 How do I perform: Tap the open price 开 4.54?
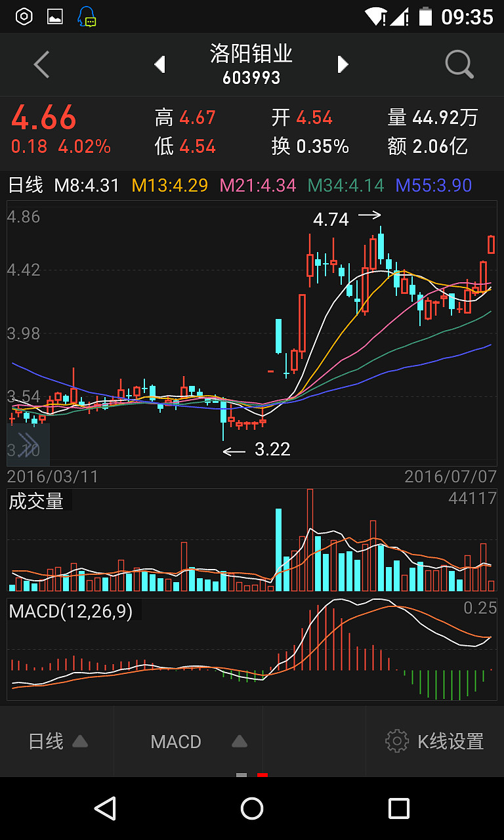pyautogui.click(x=302, y=118)
